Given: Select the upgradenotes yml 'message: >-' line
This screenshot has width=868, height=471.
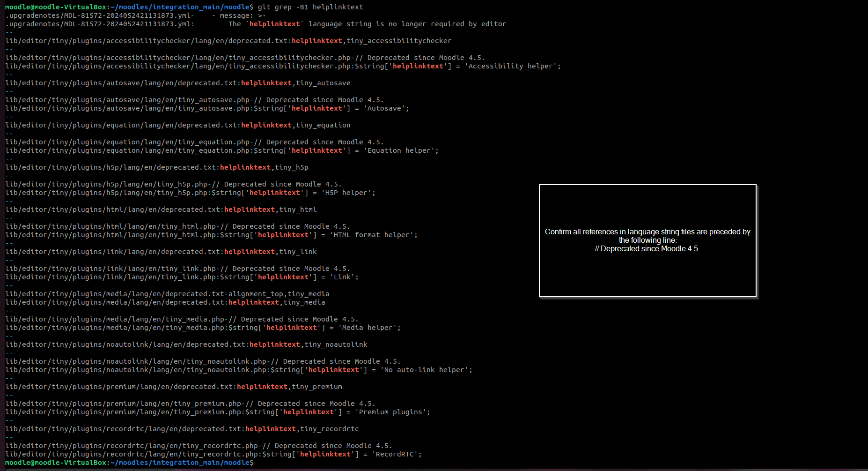Looking at the screenshot, I should pyautogui.click(x=136, y=15).
